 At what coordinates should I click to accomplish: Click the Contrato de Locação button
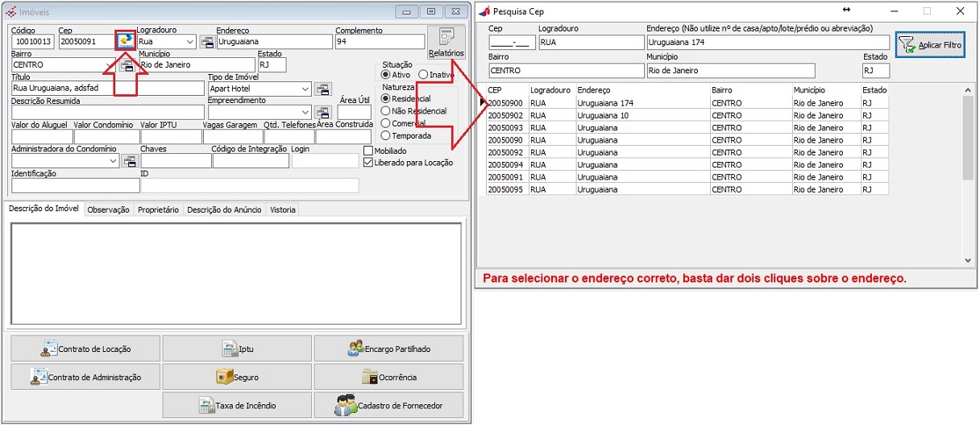click(x=85, y=349)
